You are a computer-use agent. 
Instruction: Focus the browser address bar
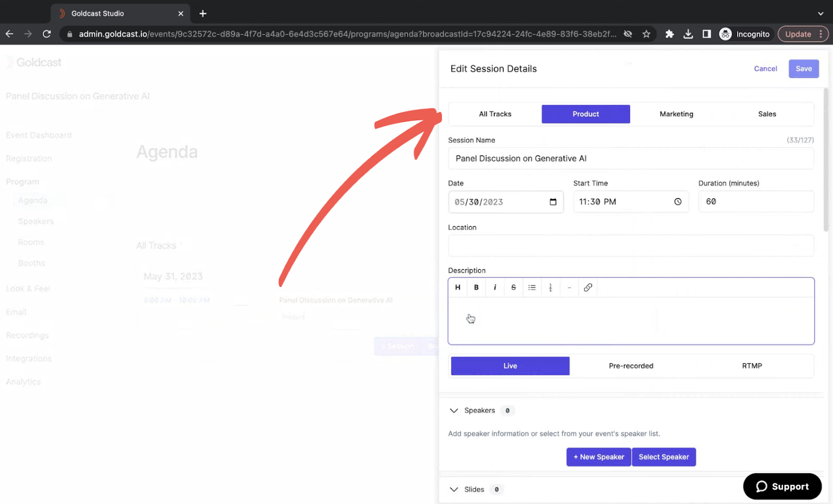click(347, 34)
